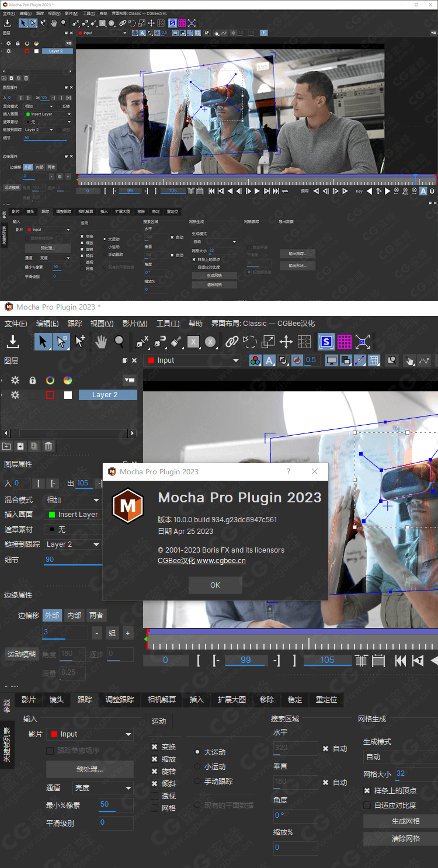Open the CGBee汉化 www.cgbee.cn link
This screenshot has height=868, width=438.
[201, 561]
